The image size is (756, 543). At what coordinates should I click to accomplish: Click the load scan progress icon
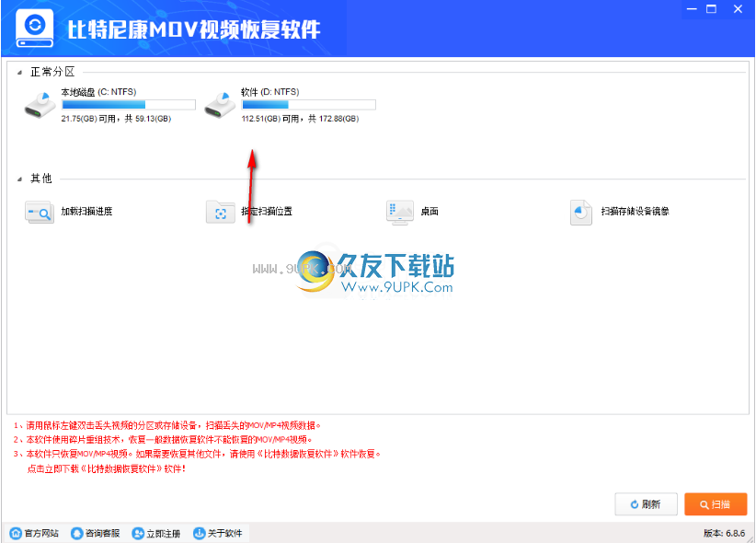[x=40, y=212]
